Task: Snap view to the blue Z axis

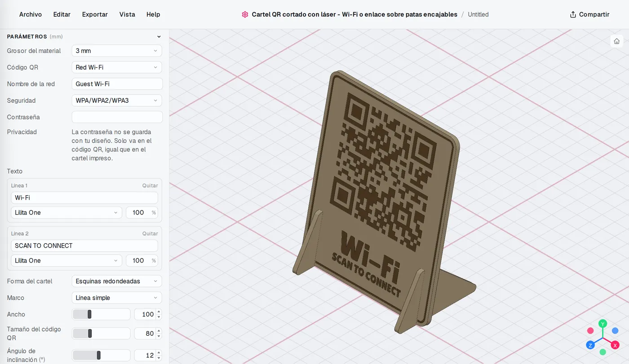Action: 590,345
